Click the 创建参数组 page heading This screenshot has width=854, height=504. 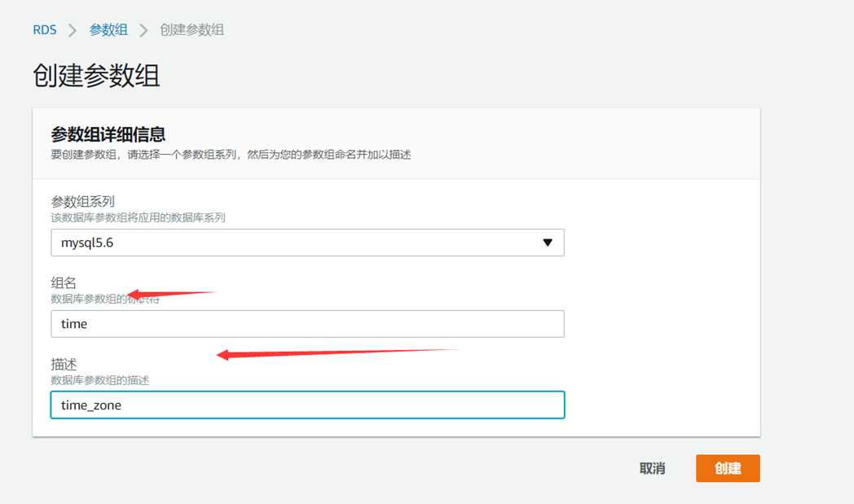(x=96, y=75)
